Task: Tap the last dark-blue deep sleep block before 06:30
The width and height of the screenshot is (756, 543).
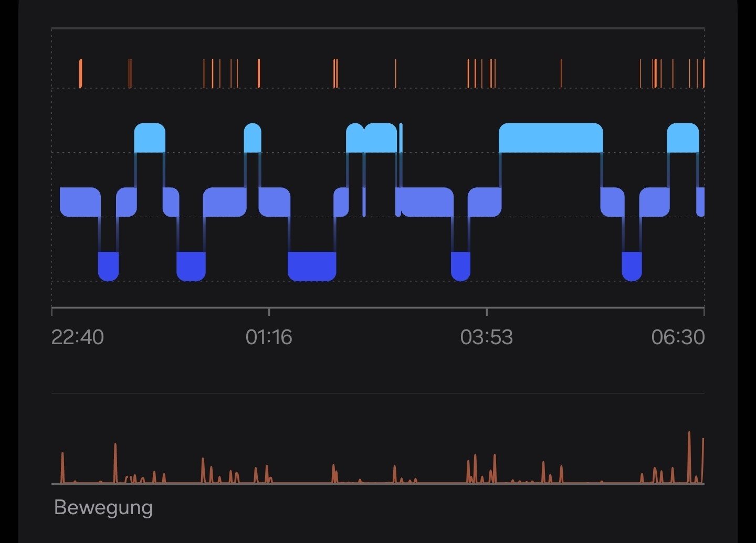Action: [x=632, y=267]
